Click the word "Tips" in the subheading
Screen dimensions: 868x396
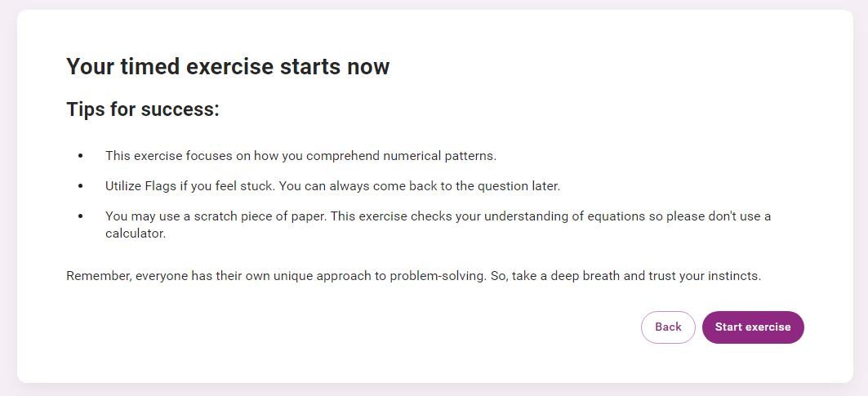(x=85, y=109)
